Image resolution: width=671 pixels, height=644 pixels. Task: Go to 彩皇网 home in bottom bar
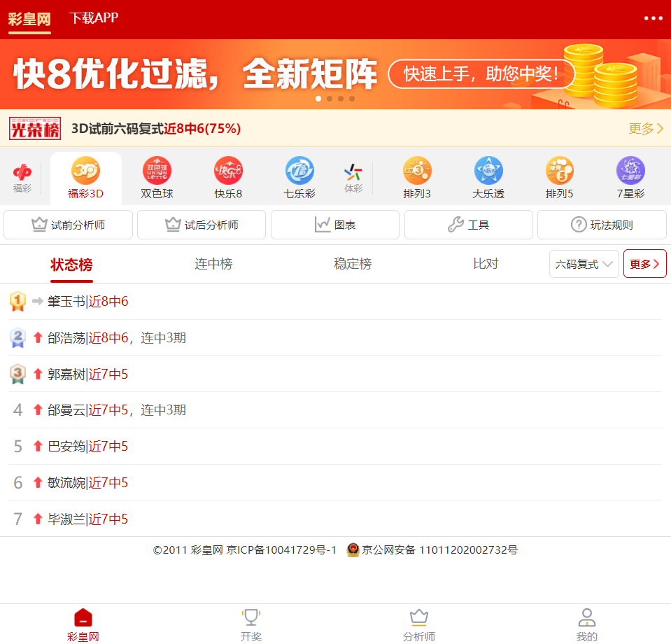point(83,624)
